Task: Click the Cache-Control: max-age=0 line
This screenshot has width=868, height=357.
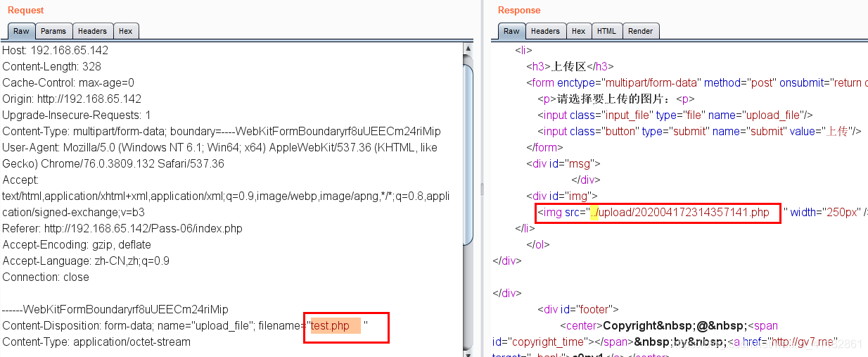Action: pos(68,83)
